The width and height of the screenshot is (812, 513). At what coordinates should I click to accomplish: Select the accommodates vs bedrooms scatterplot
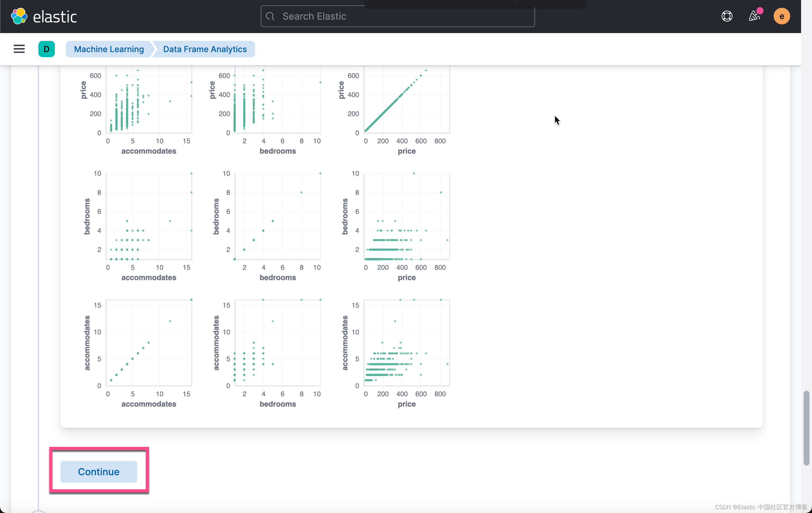(x=278, y=343)
